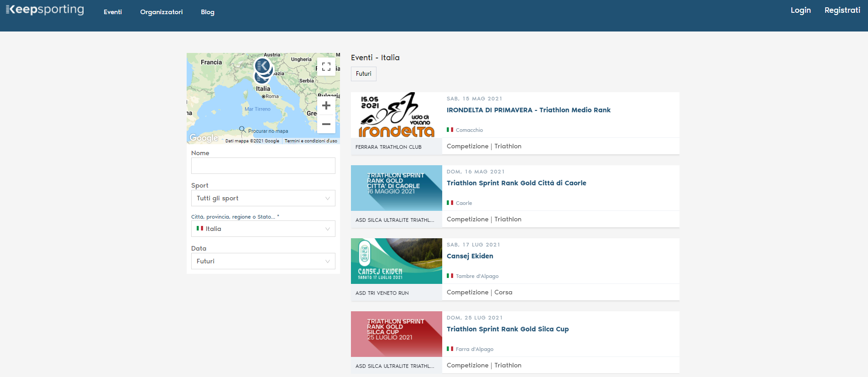
Task: Expand the Data Futuri dropdown
Action: (x=263, y=261)
